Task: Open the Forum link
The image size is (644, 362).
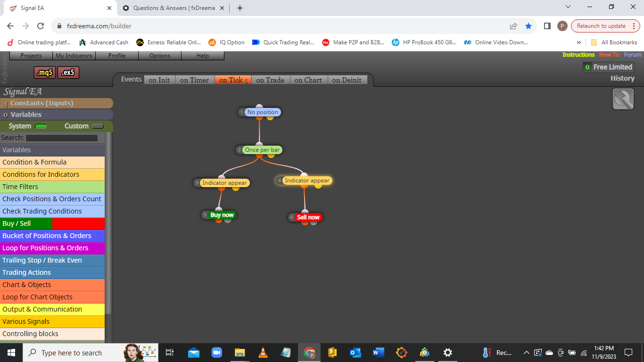Action: [633, 55]
